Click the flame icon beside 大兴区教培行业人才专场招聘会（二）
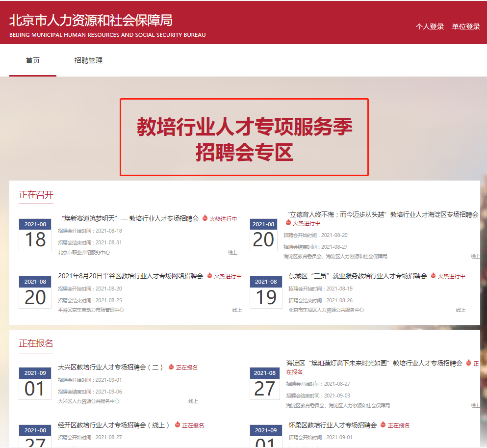This screenshot has width=487, height=448. (x=171, y=367)
